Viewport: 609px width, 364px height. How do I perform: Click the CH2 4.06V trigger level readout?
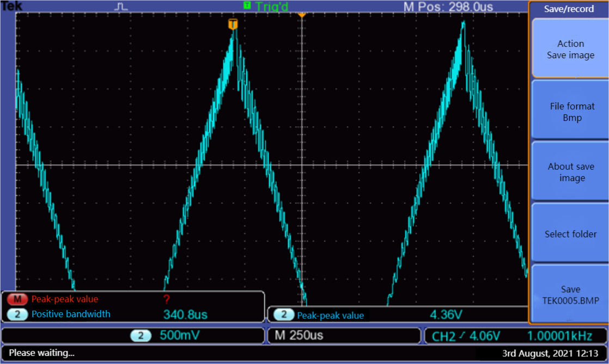point(466,336)
